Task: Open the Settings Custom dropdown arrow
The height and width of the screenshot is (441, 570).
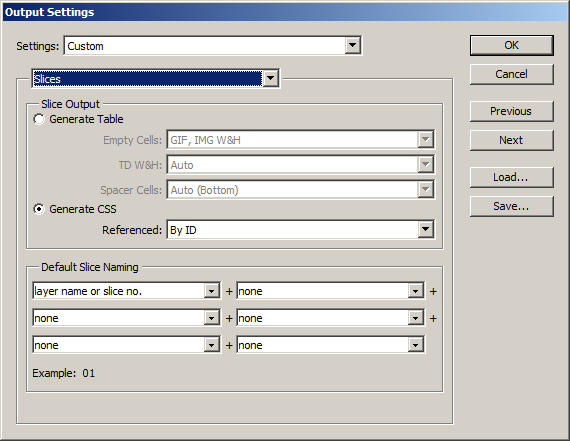Action: pyautogui.click(x=352, y=45)
